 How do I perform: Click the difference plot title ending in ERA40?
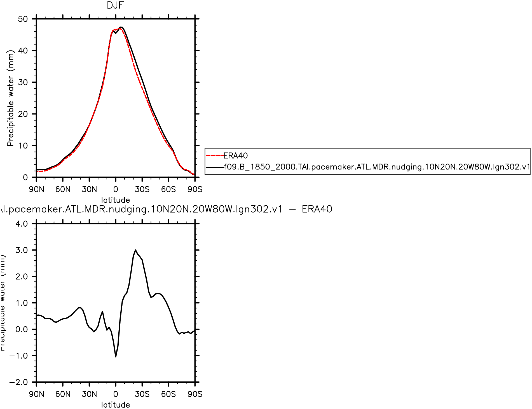click(x=166, y=209)
